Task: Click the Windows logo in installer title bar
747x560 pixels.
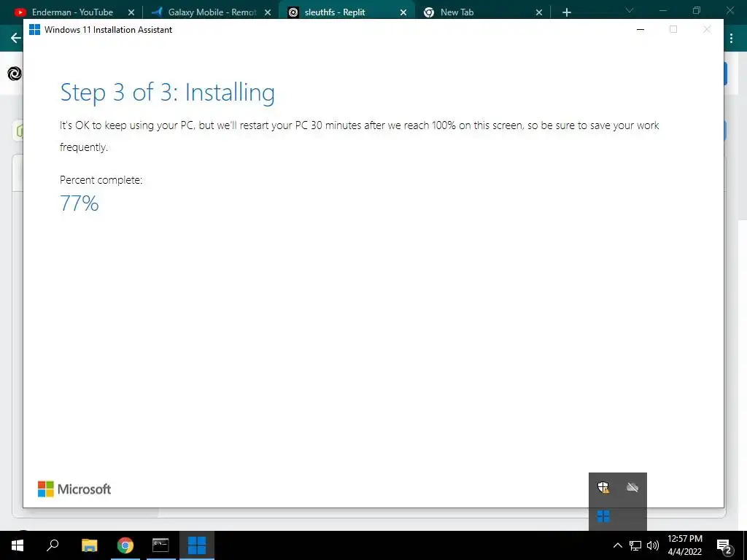Action: [34, 29]
